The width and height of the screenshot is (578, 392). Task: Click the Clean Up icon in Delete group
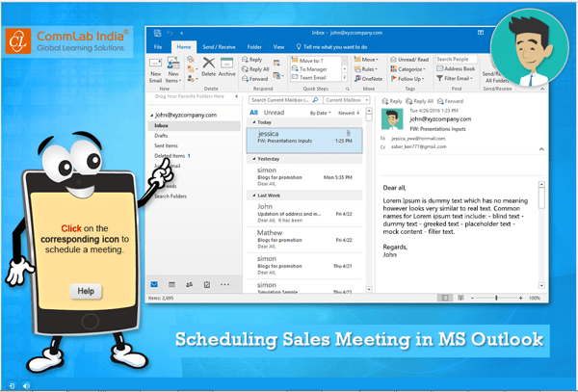[191, 69]
